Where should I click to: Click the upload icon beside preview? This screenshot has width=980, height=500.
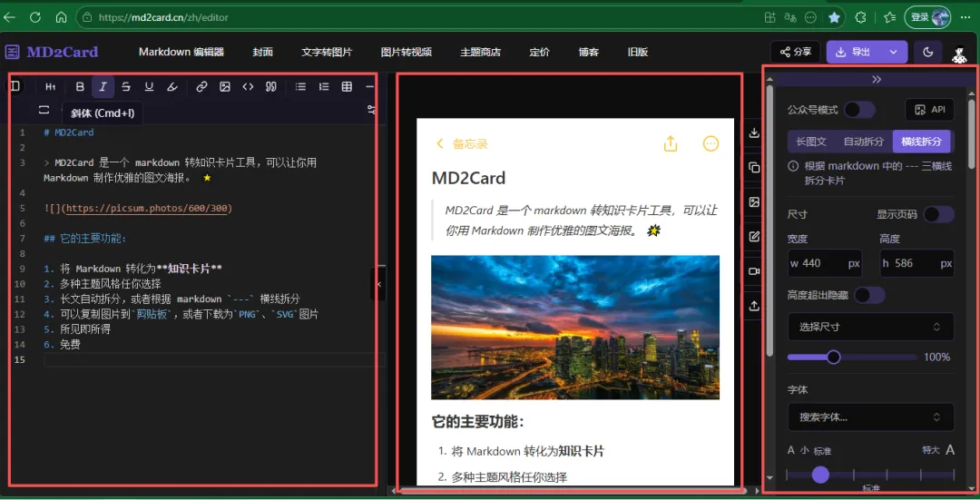(x=754, y=306)
